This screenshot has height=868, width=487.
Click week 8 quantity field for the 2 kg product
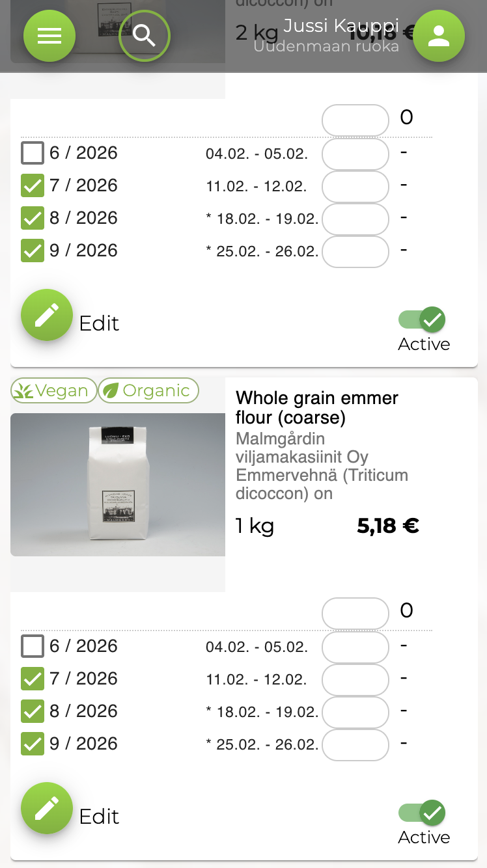[355, 219]
